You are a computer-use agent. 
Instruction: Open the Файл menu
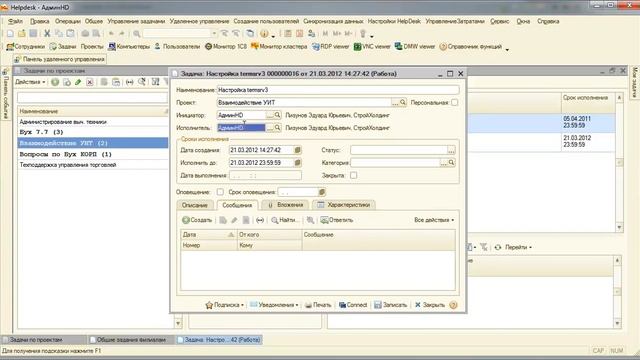pos(16,21)
